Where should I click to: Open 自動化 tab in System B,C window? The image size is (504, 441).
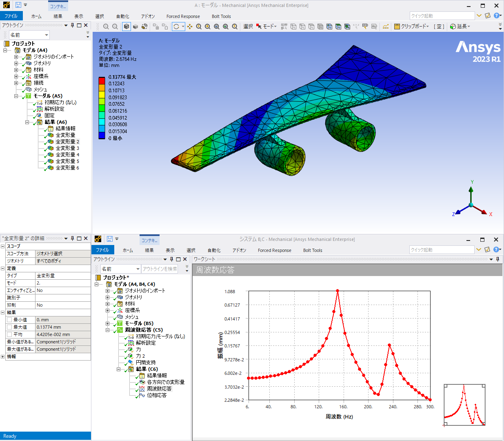214,250
